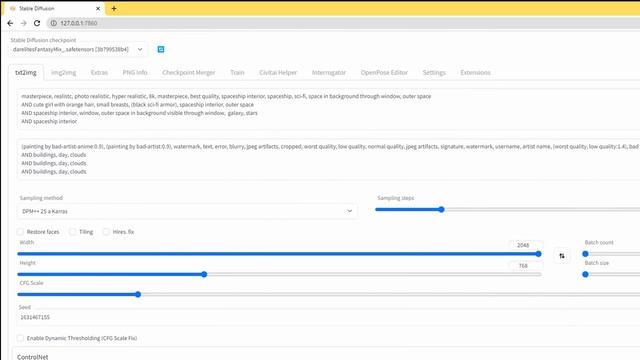Open a new browser tab
This screenshot has width=640, height=360.
tap(114, 8)
